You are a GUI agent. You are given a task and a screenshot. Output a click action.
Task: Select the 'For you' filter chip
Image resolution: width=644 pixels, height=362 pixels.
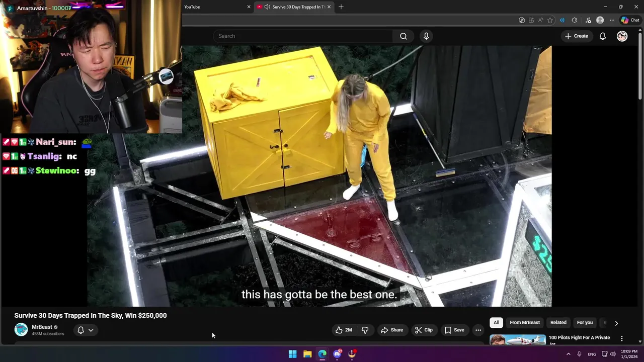(585, 323)
